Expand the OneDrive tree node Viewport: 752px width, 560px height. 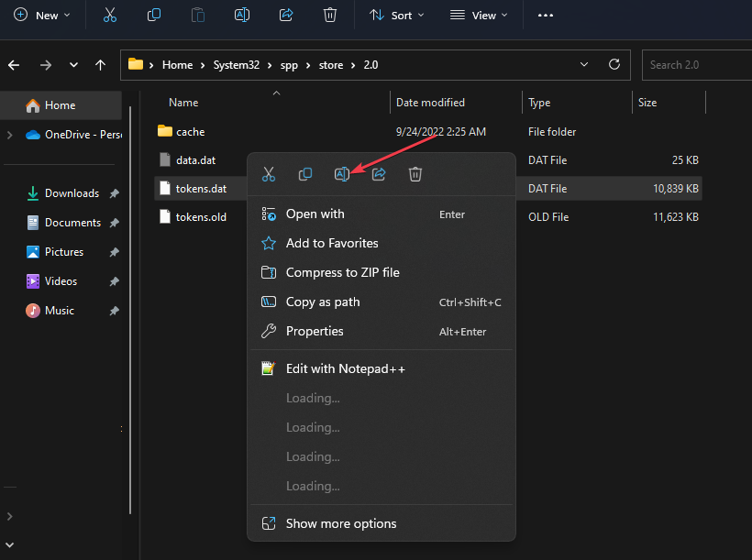tap(9, 135)
